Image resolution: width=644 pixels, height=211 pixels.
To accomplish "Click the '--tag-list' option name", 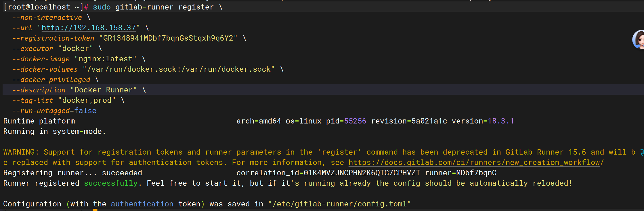I will click(x=33, y=100).
